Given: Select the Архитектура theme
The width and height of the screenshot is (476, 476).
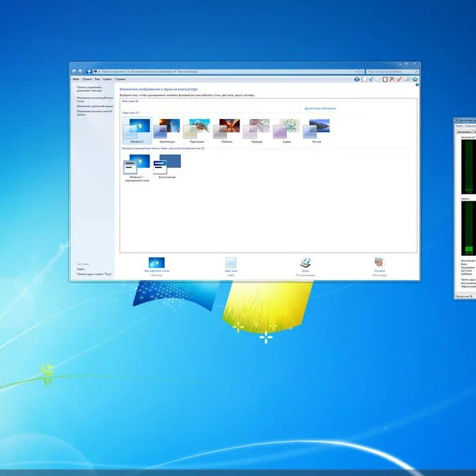Looking at the screenshot, I should pyautogui.click(x=167, y=131).
